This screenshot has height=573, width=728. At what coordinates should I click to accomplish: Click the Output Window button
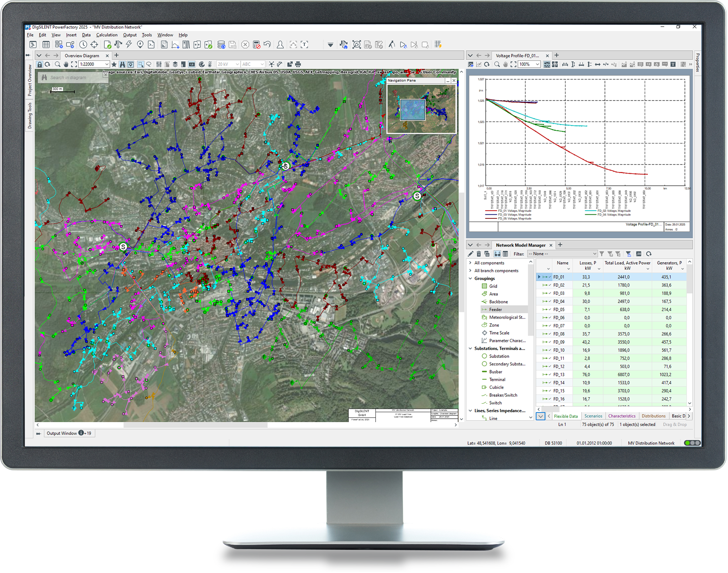[x=62, y=434]
